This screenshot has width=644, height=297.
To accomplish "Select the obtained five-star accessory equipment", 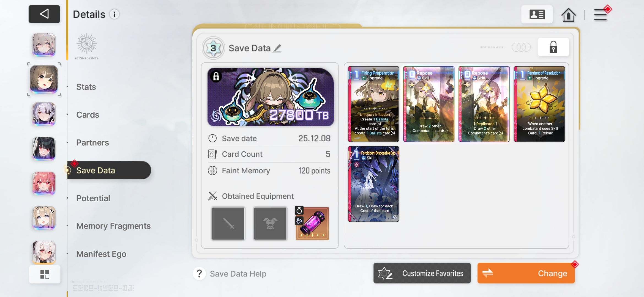I will (312, 223).
